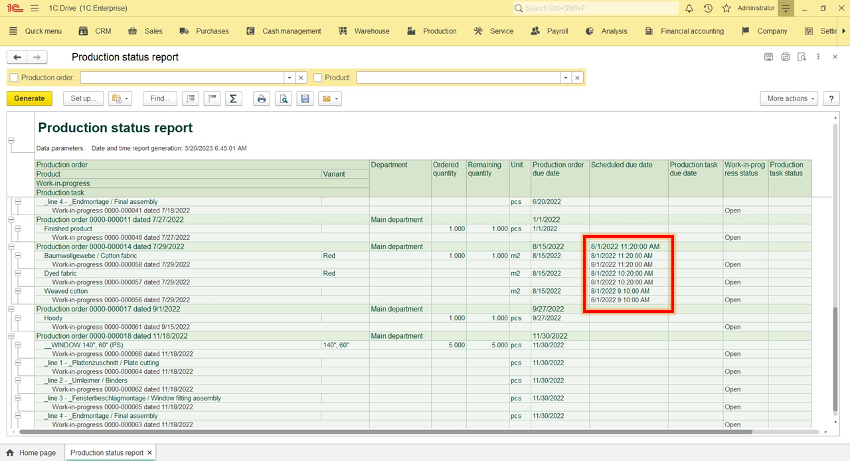Open history clock icon
850x462 pixels.
click(708, 8)
